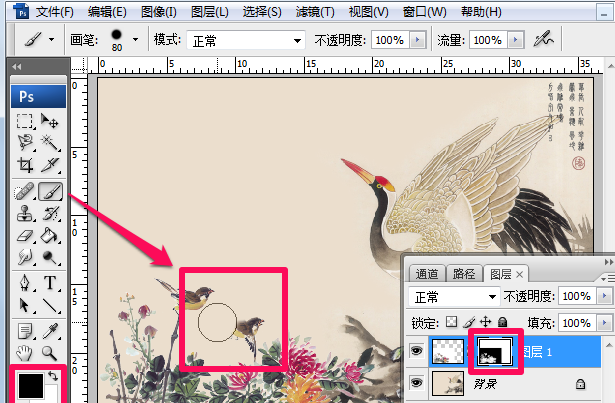Select the Lasso tool
Screen dimensions: 615x403
tap(25, 142)
